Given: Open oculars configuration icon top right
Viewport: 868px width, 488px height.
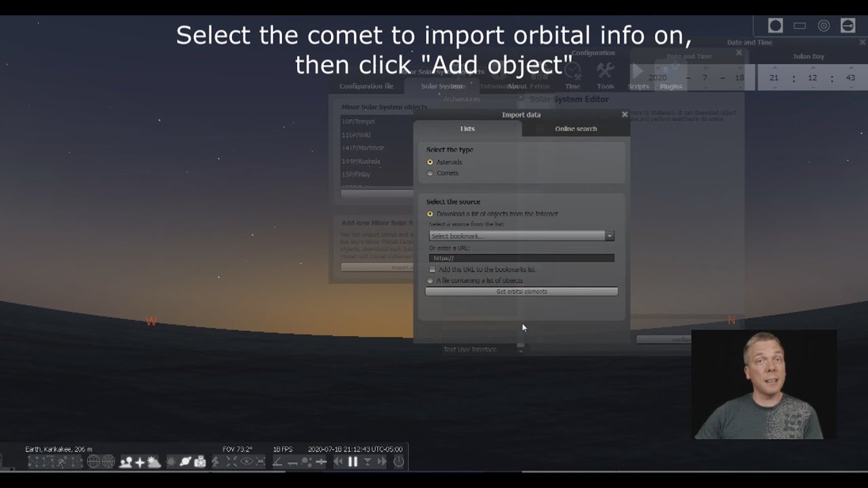Looking at the screenshot, I should point(848,26).
